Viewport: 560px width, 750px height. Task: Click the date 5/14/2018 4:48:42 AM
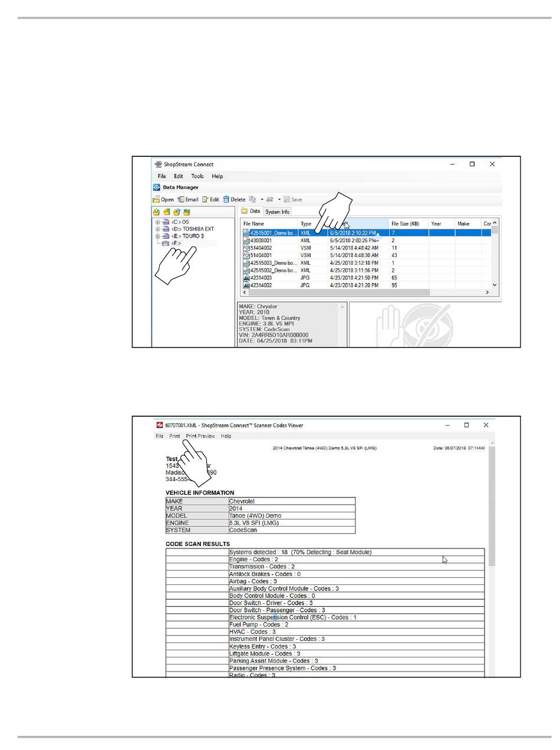tap(354, 248)
